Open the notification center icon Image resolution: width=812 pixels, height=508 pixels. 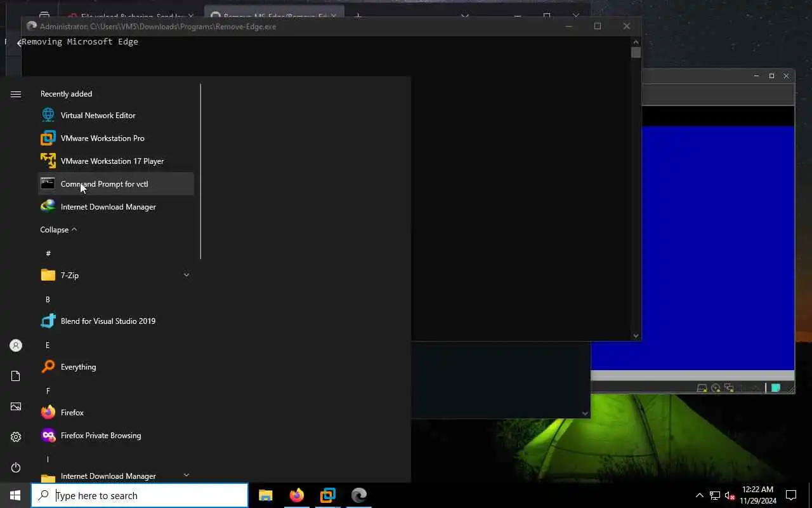pos(791,495)
